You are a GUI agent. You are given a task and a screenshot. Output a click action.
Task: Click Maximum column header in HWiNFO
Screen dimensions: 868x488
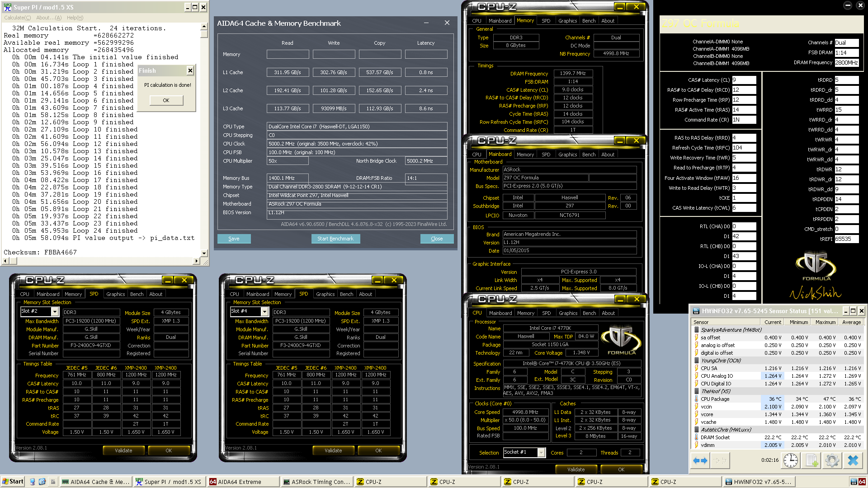click(x=826, y=322)
